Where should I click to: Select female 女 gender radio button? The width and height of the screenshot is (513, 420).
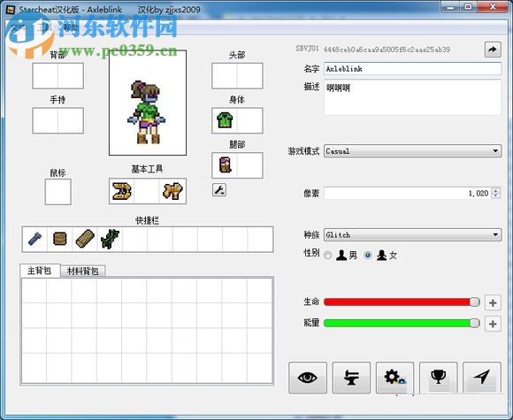(x=368, y=256)
